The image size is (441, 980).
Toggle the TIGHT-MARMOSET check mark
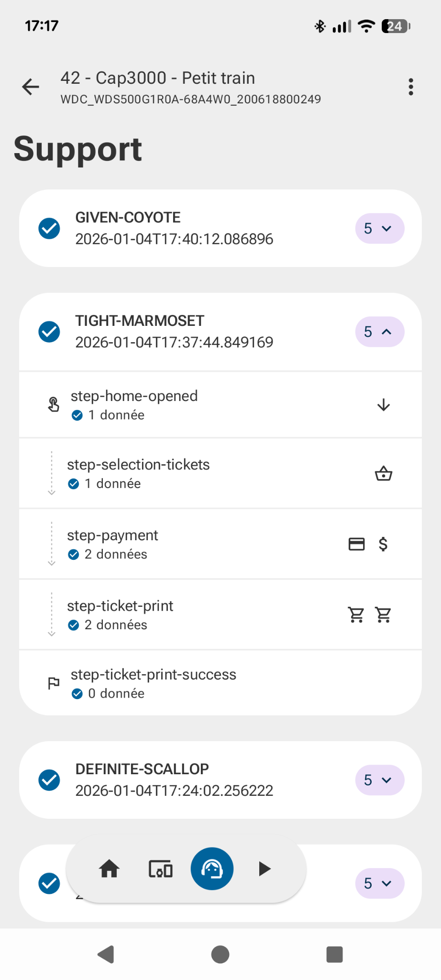49,332
